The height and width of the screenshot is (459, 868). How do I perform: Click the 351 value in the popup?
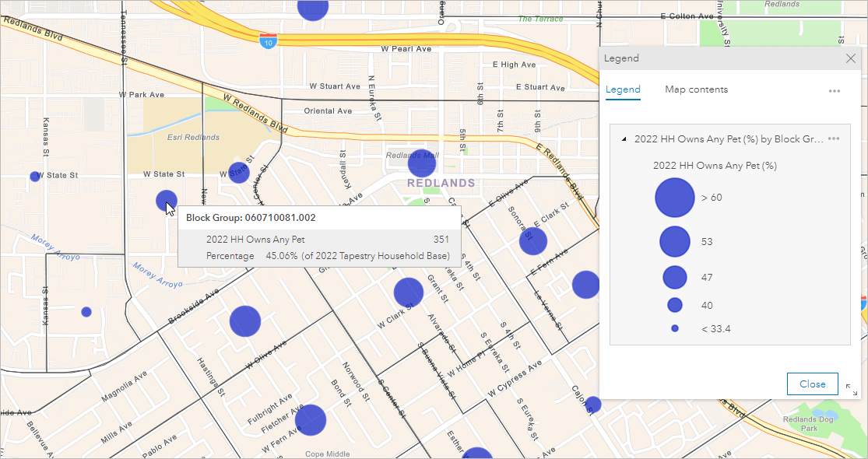[x=441, y=240]
